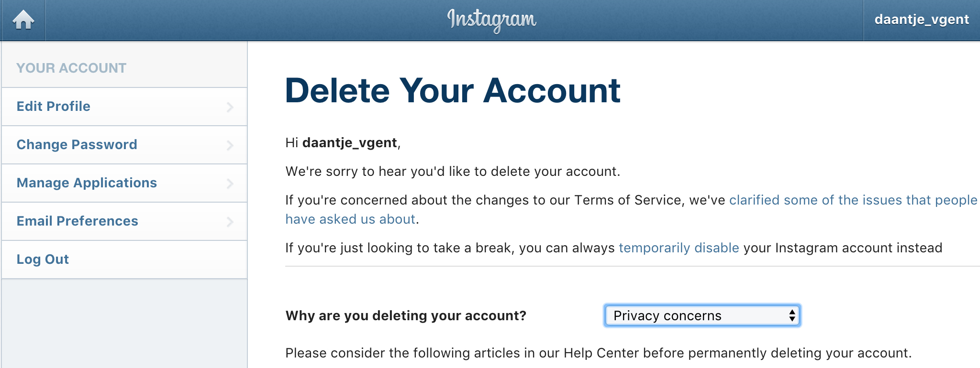Select Email Preferences in sidebar
The image size is (980, 368).
77,221
